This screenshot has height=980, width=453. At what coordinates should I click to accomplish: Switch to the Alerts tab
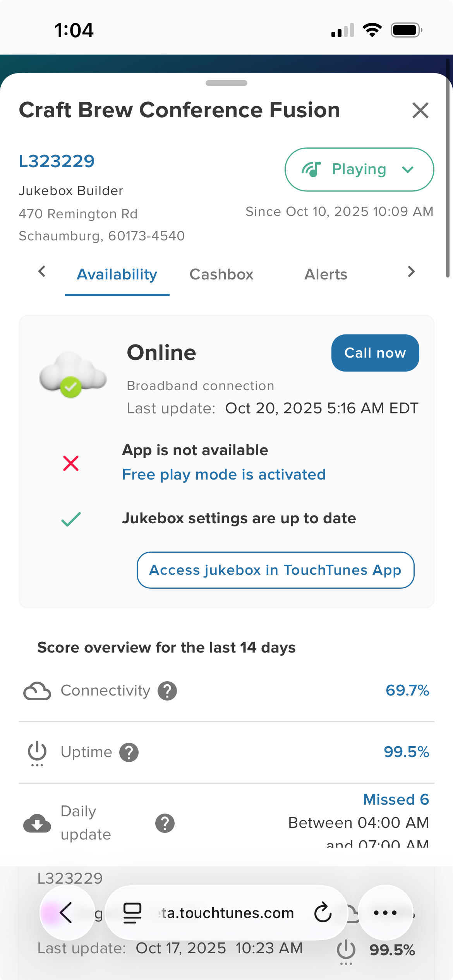[326, 274]
